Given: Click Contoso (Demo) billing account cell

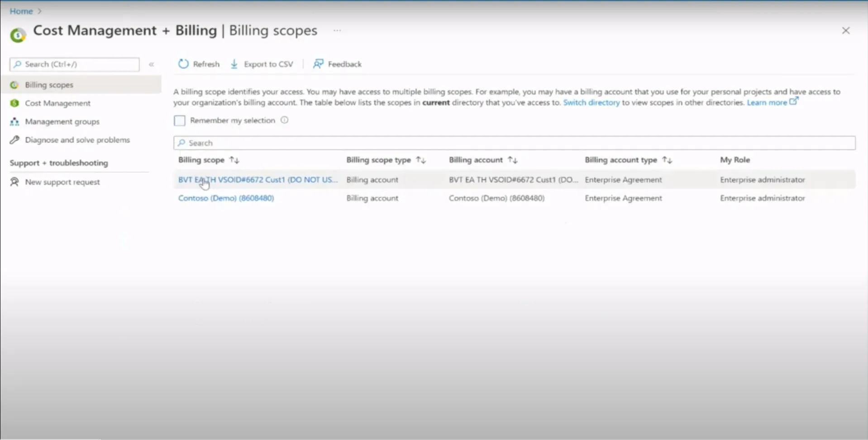Looking at the screenshot, I should click(x=496, y=198).
